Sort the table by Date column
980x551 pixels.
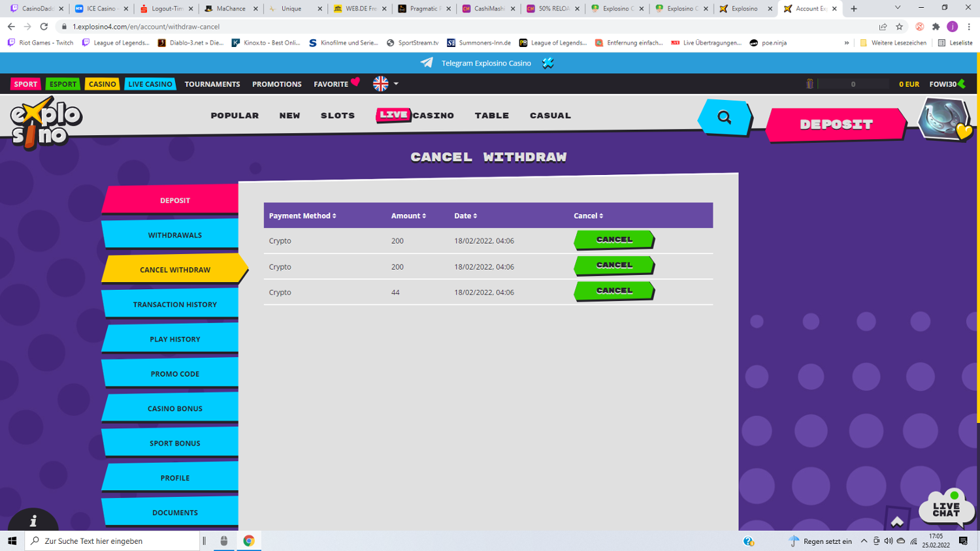[465, 216]
